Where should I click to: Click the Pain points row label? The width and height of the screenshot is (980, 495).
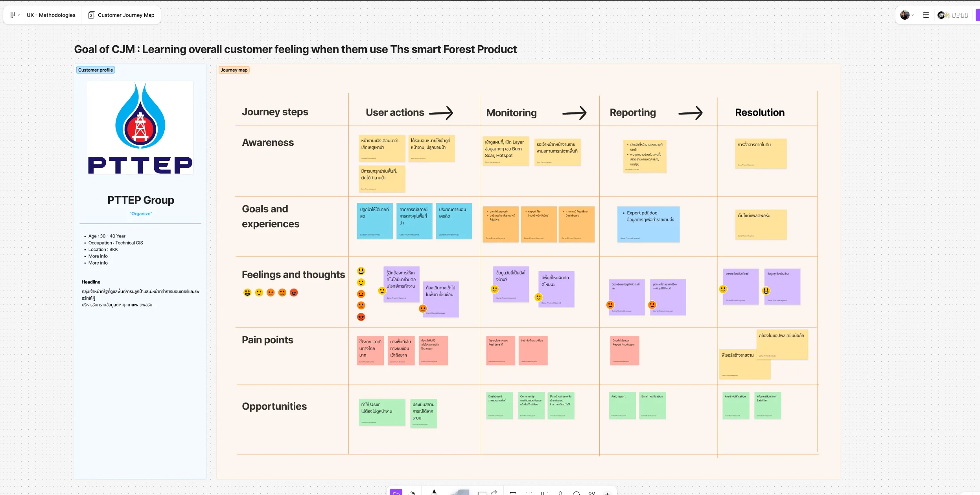click(267, 340)
